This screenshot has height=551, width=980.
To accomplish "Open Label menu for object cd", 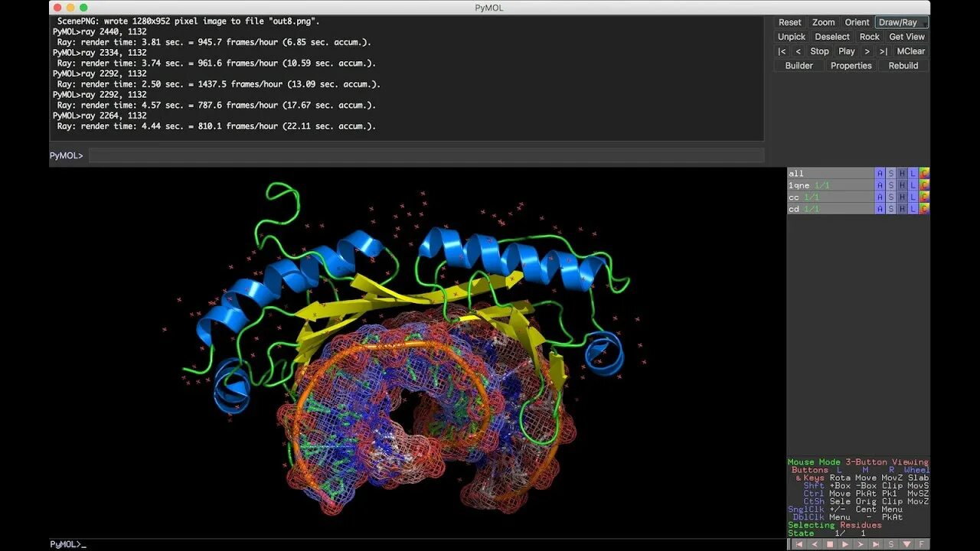I will [x=913, y=209].
